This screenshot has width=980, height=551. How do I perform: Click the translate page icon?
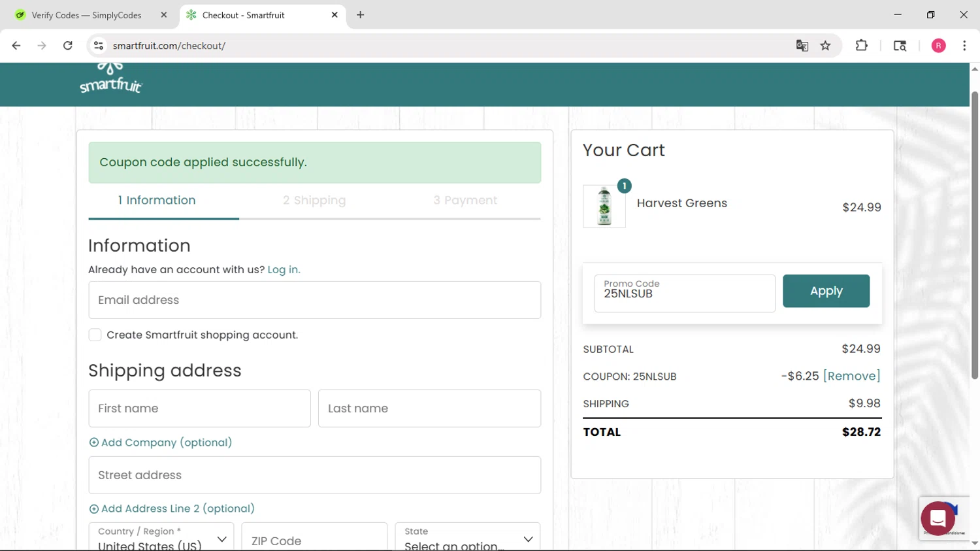802,46
